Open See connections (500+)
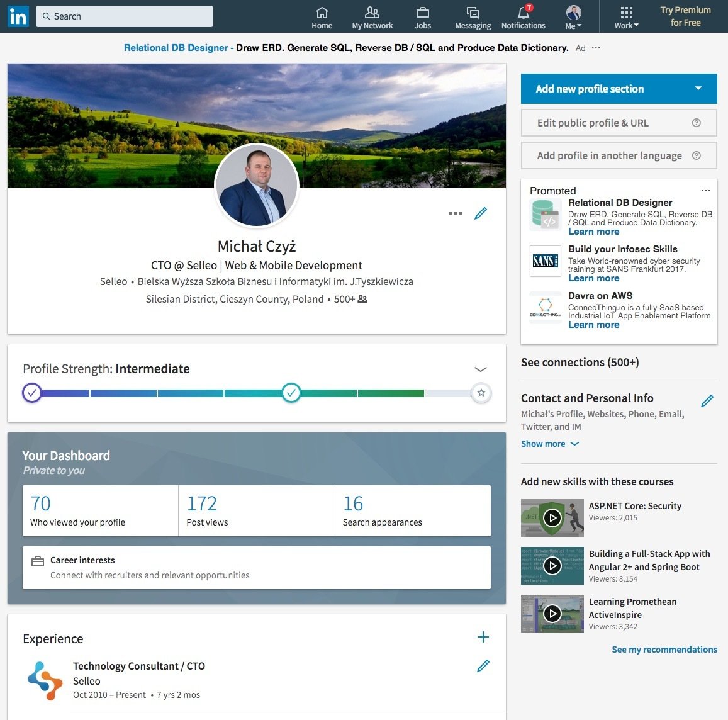The height and width of the screenshot is (720, 728). (580, 363)
